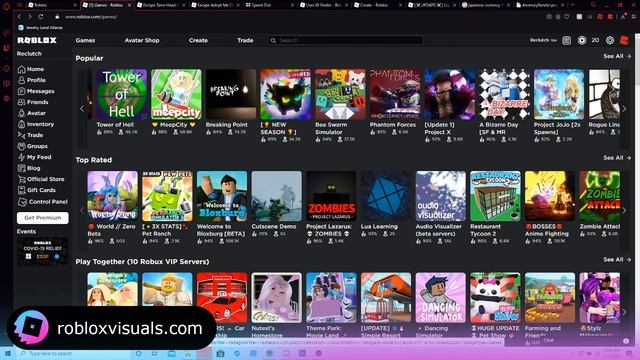Click See All for Play Together games
640x360 pixels.
(x=617, y=260)
